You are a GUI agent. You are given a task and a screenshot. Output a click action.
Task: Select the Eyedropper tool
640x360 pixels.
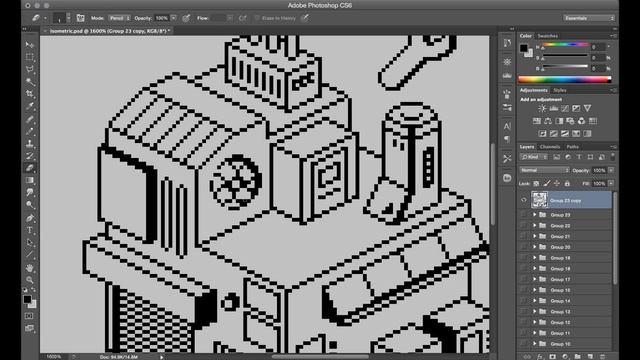pos(29,106)
